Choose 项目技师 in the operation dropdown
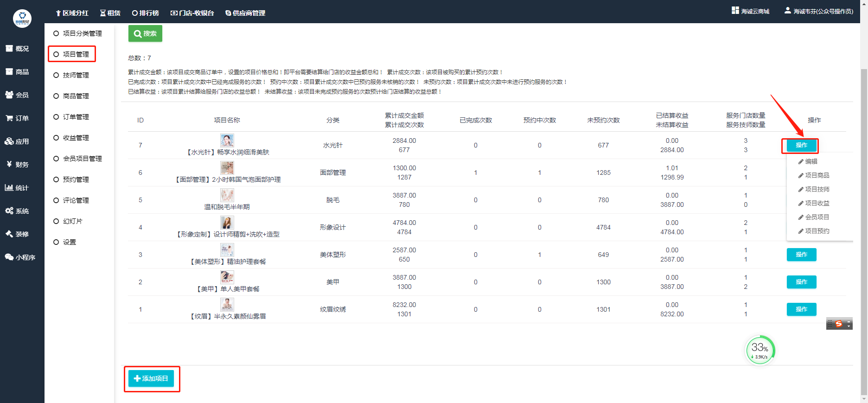Viewport: 868px width, 403px height. click(x=814, y=189)
